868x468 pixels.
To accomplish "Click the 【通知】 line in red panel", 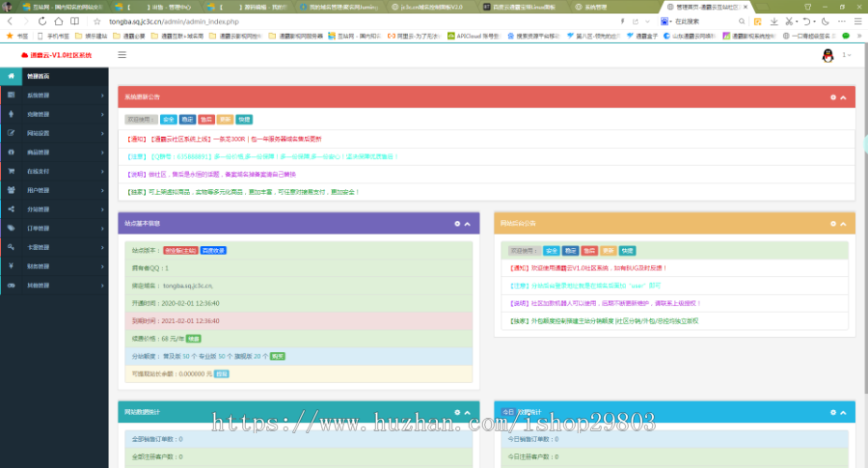I will point(224,139).
